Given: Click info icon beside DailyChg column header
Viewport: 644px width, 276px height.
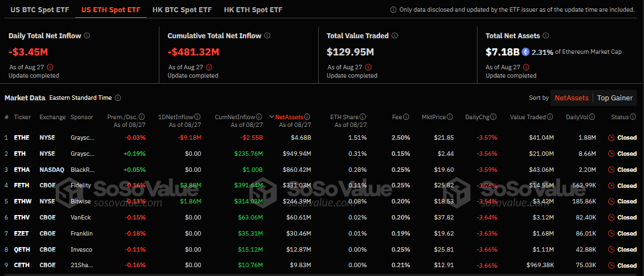Looking at the screenshot, I should click(x=494, y=117).
